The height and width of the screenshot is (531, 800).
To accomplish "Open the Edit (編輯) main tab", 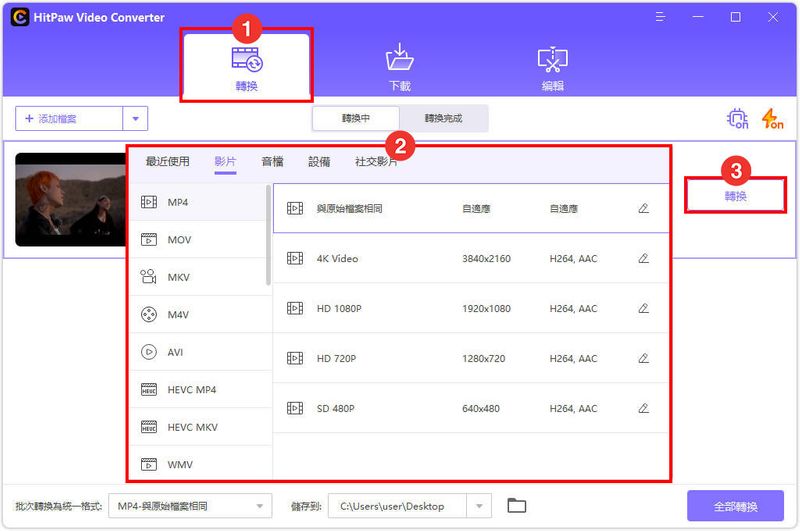I will click(x=553, y=68).
